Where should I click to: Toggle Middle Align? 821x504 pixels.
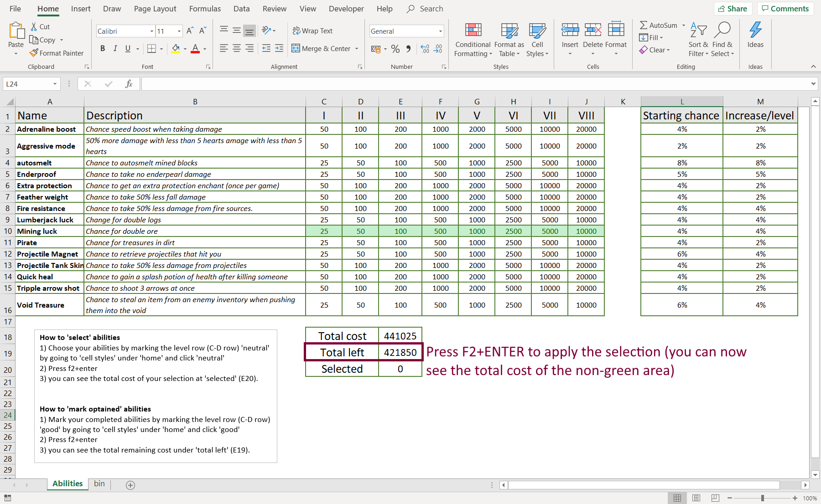coord(237,31)
